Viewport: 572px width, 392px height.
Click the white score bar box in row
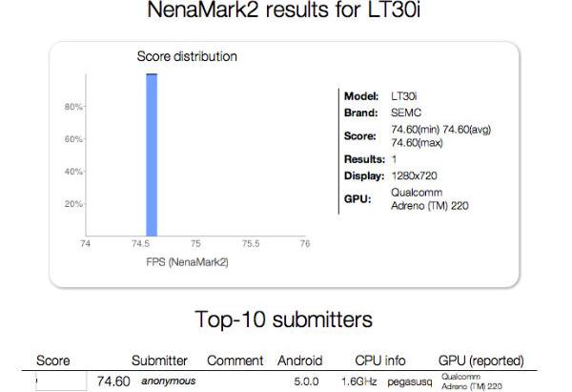point(61,382)
